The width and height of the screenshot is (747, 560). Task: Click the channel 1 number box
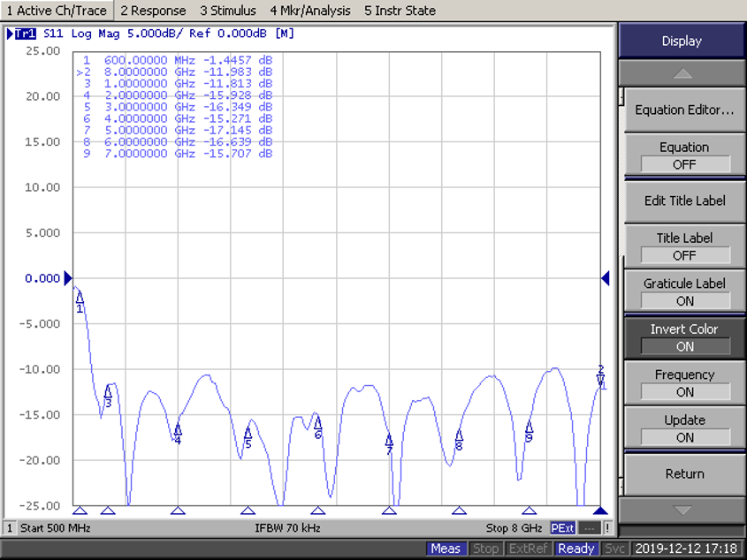tap(10, 528)
